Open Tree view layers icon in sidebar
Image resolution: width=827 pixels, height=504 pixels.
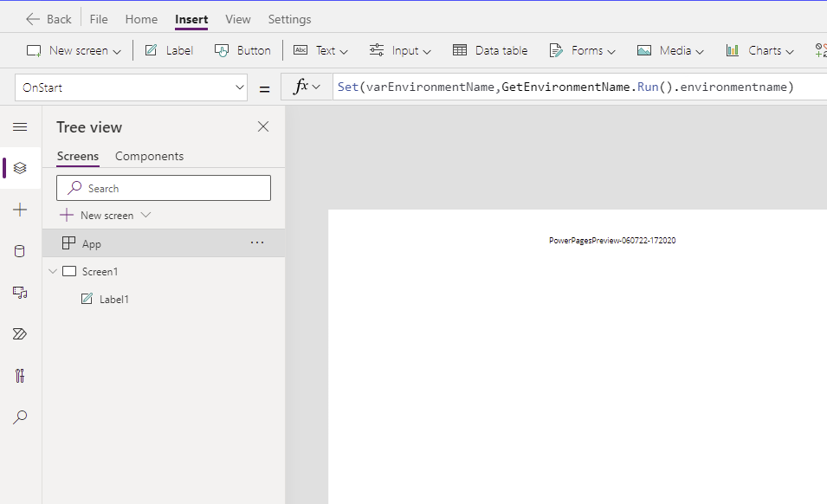click(x=20, y=168)
